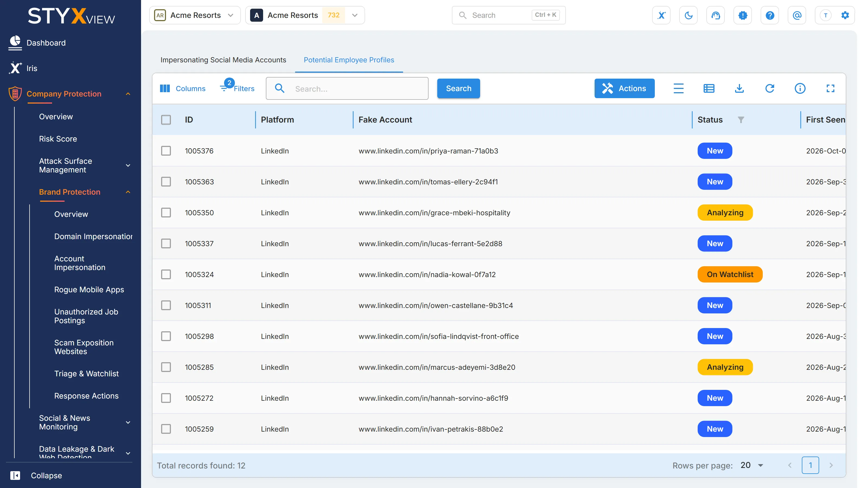The image size is (868, 488).
Task: Expand Attack Surface Management
Action: [128, 165]
